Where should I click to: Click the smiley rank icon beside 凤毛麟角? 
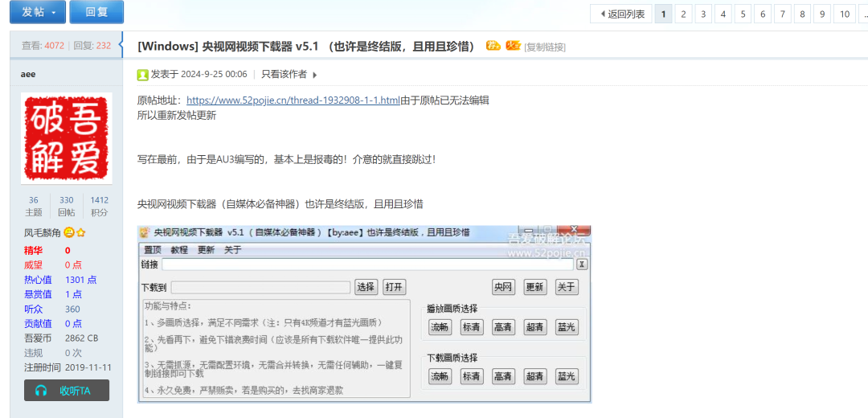point(68,232)
